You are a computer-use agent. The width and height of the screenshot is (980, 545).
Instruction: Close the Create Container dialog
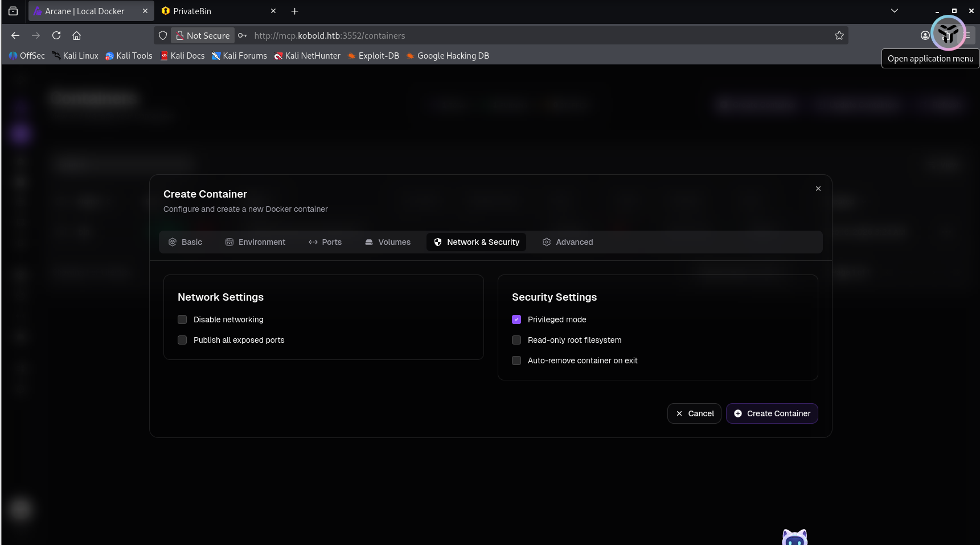pos(818,189)
